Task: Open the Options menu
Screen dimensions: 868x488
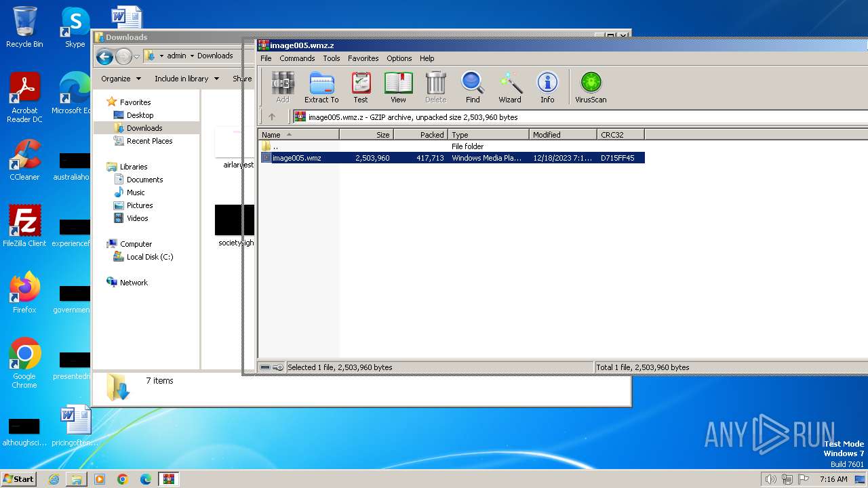Action: tap(399, 58)
